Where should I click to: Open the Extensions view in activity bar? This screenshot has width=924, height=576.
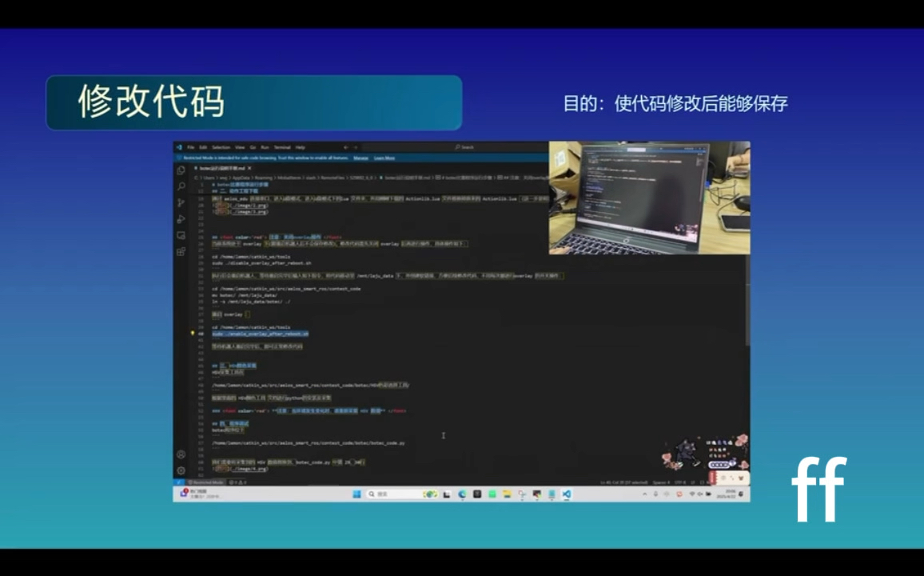pos(181,252)
